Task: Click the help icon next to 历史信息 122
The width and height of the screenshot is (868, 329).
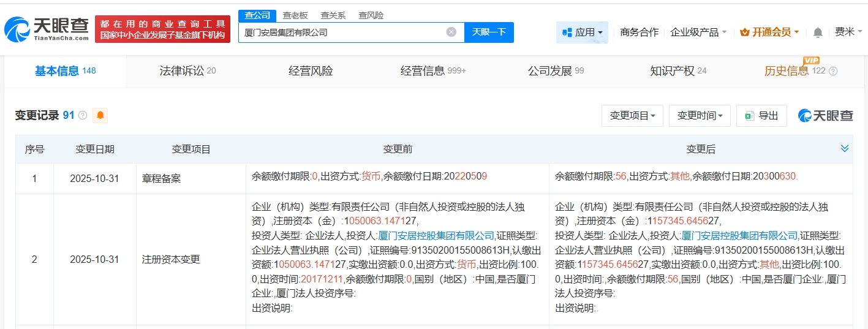Action: click(x=833, y=71)
